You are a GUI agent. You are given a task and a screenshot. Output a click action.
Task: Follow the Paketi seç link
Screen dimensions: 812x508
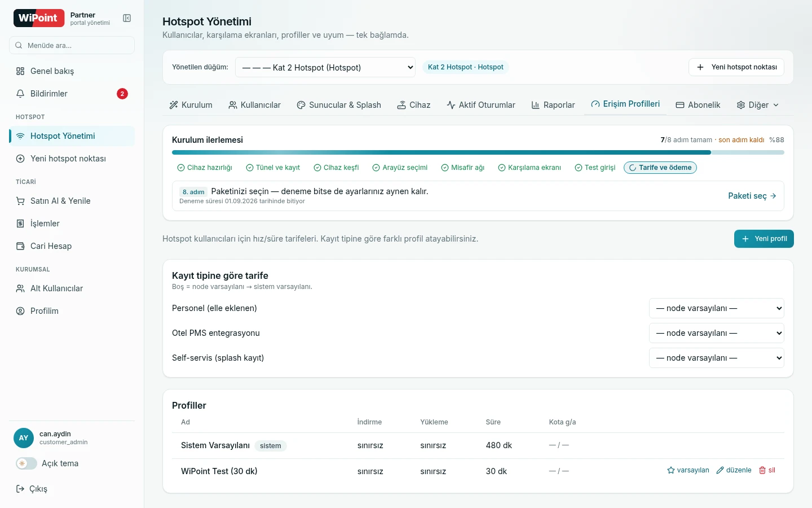[752, 196]
